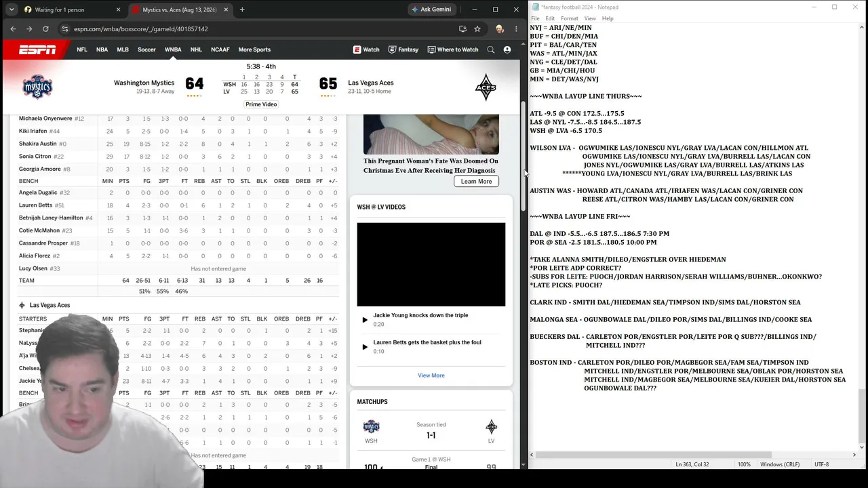Click 'Ln 363, Col 32' in Notepad status bar
Screen dimensions: 868x488
point(692,464)
